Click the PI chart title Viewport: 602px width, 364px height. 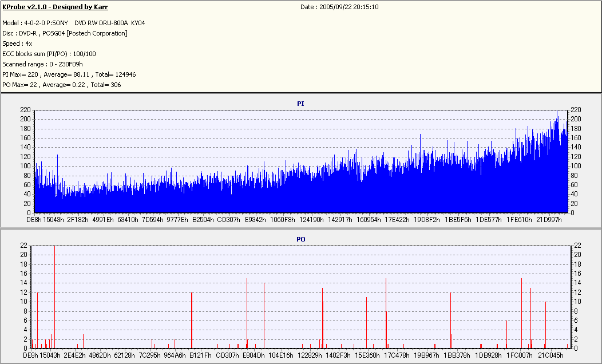(300, 104)
